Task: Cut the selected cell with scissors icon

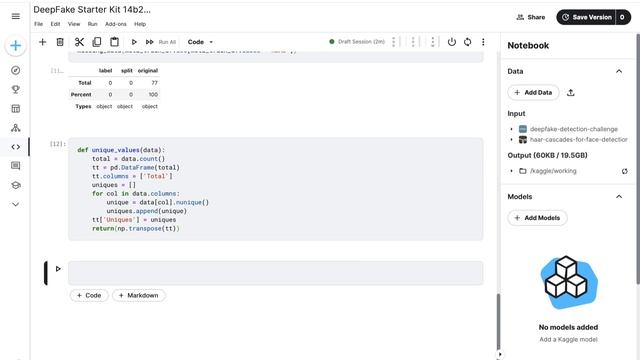Action: tap(79, 42)
